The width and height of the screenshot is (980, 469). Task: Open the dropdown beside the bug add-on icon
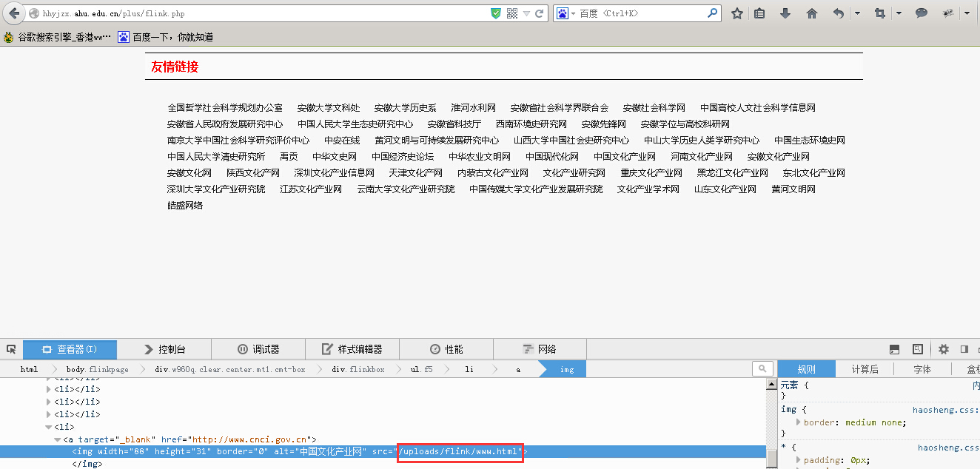[x=967, y=13]
